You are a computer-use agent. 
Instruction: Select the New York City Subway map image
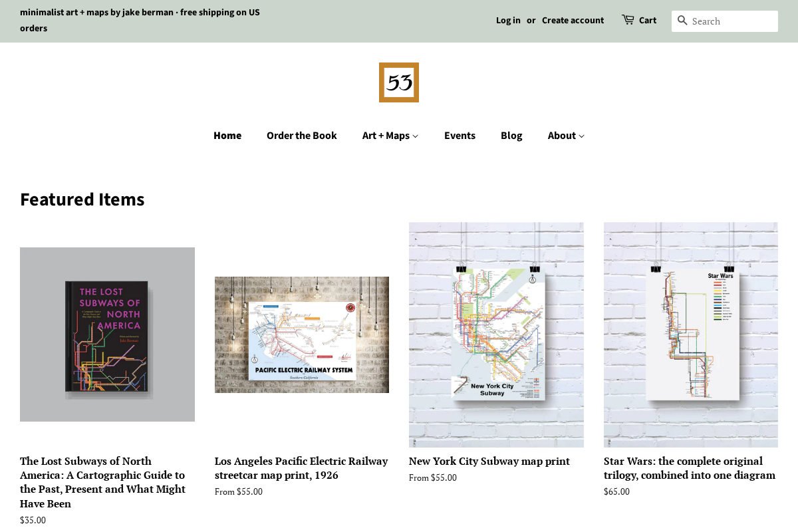[x=496, y=334]
